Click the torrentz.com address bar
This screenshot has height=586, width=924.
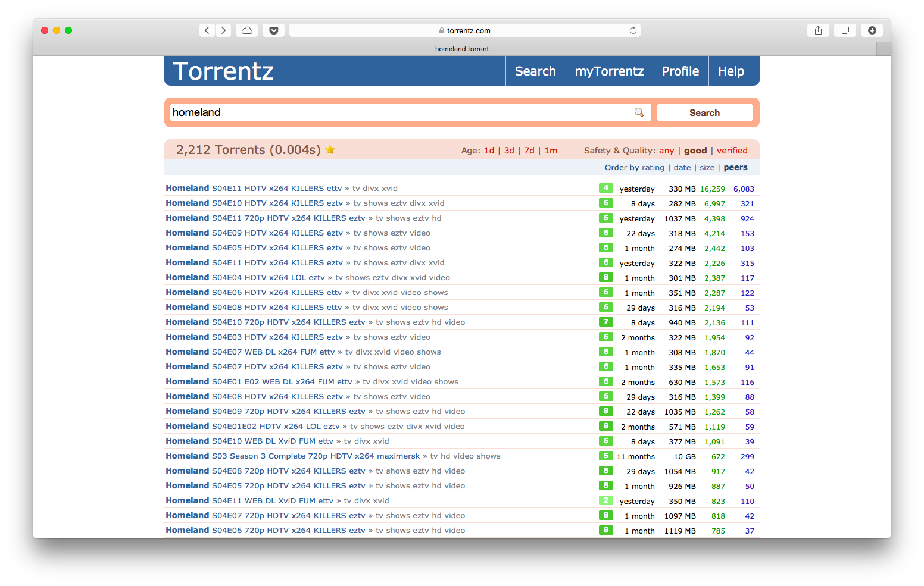[464, 30]
